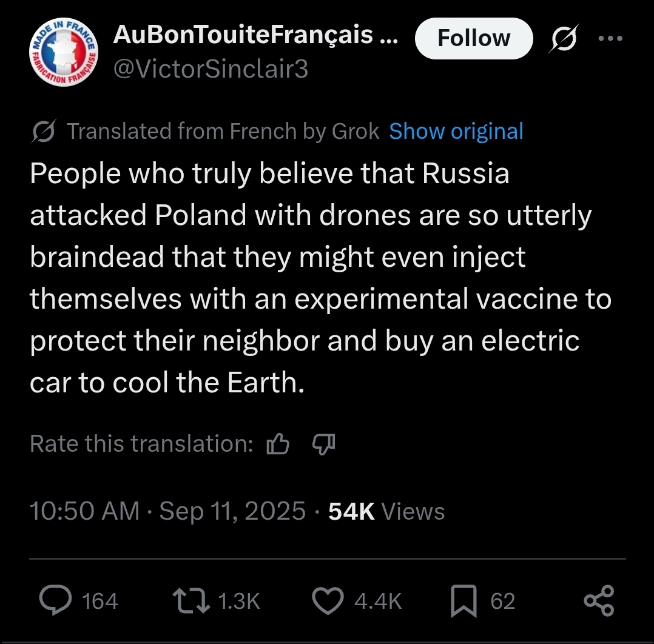This screenshot has width=654, height=644.
Task: Click the 4.4K likes count
Action: tap(379, 601)
